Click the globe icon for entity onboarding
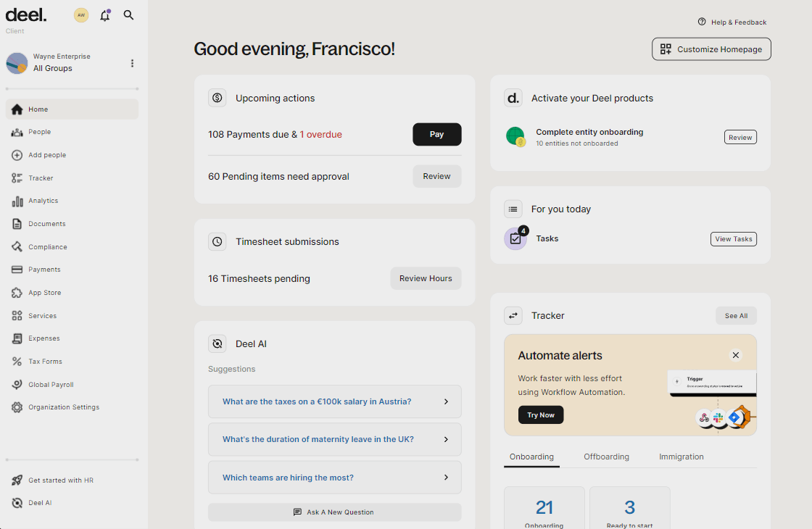812x529 pixels. (x=515, y=137)
